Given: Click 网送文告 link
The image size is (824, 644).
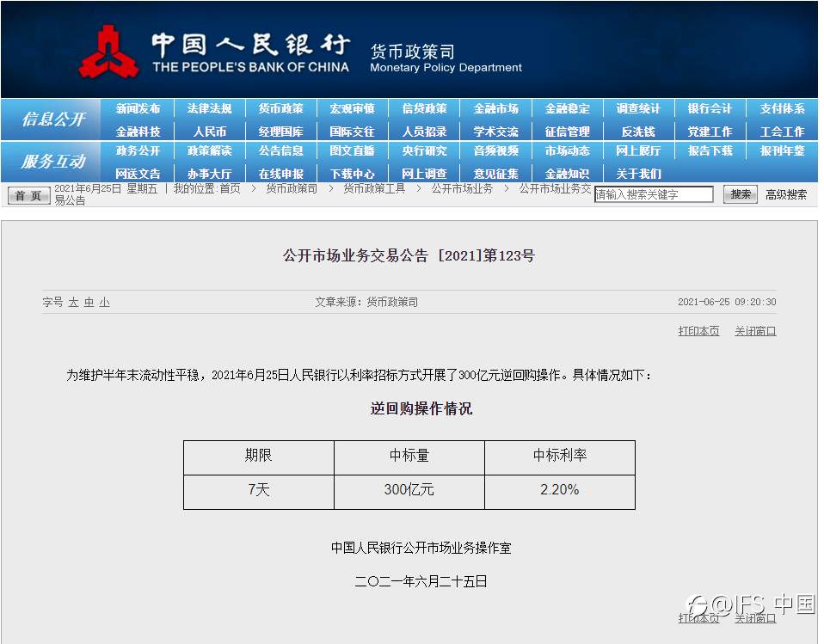Looking at the screenshot, I should click(x=138, y=174).
